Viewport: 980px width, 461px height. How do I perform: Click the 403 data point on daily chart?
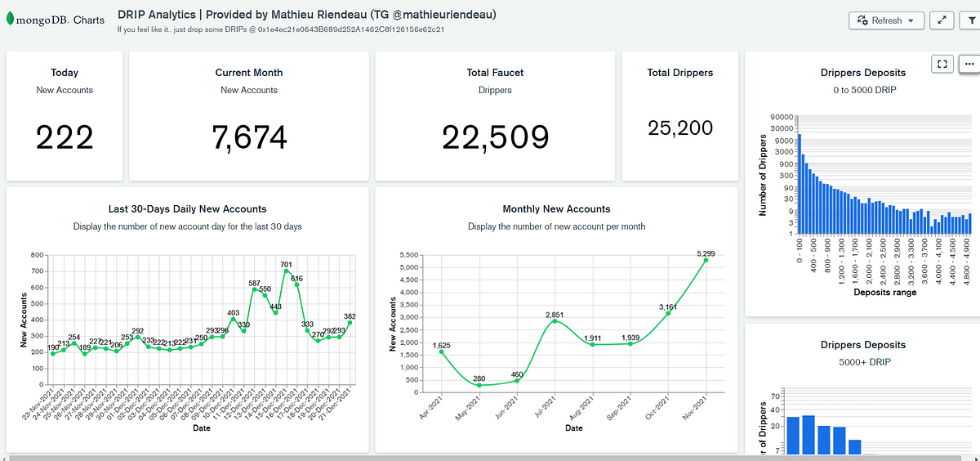(233, 319)
